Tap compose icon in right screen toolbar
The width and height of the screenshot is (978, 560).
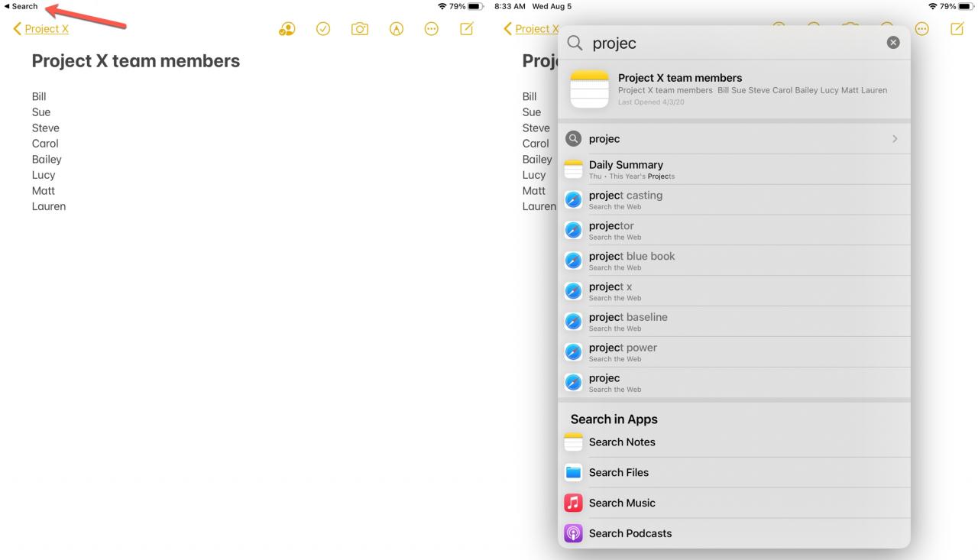[x=957, y=28]
